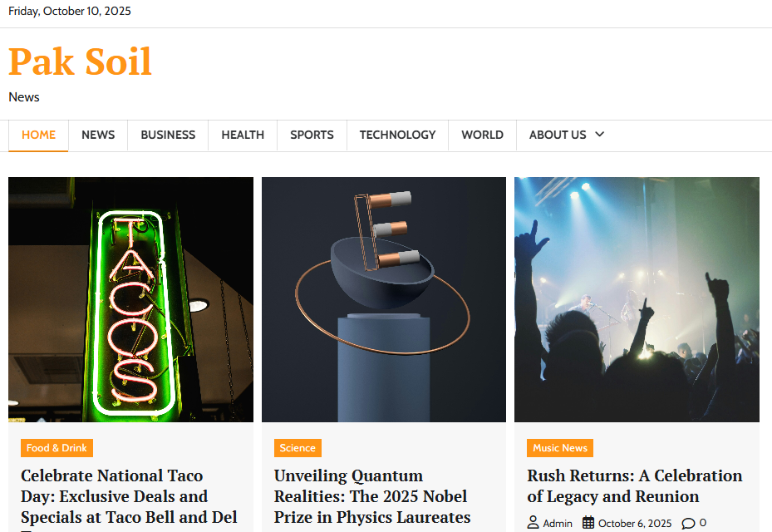Click the comment bubble icon
772x532 pixels.
click(688, 523)
